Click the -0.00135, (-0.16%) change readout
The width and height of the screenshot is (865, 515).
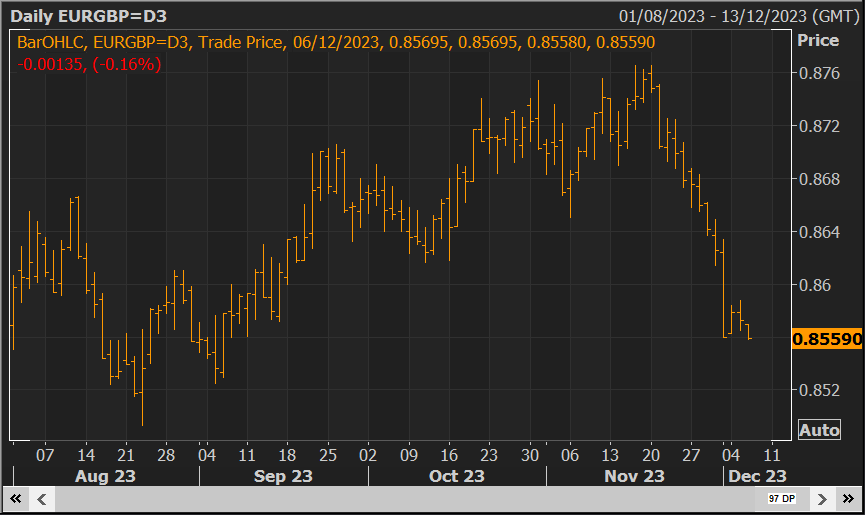(x=89, y=65)
